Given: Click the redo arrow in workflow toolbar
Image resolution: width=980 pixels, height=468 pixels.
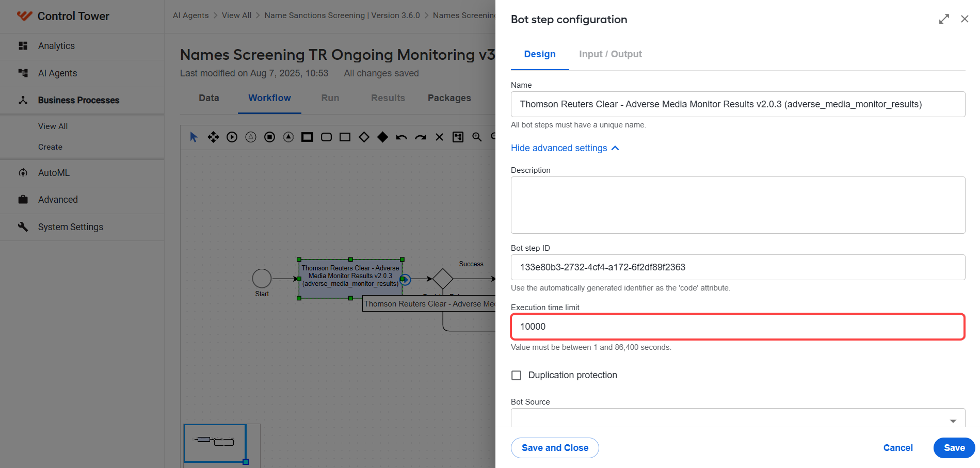Looking at the screenshot, I should click(421, 137).
